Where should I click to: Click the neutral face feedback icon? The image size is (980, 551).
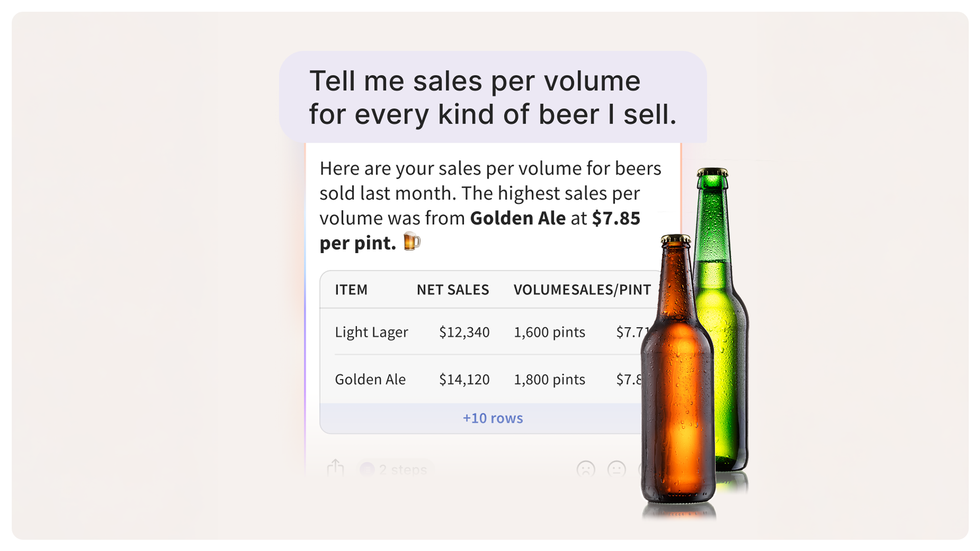[x=617, y=469]
